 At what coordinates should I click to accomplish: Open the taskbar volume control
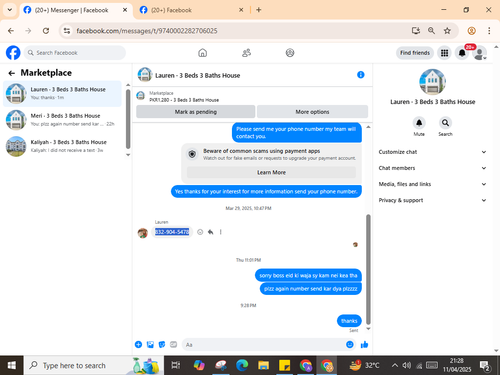coord(407,365)
